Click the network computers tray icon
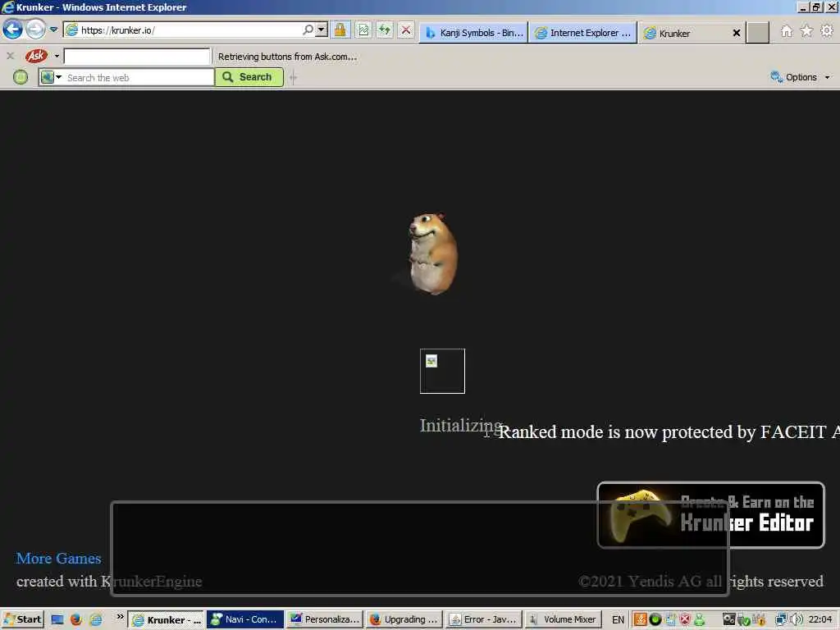840x630 pixels. (x=782, y=619)
